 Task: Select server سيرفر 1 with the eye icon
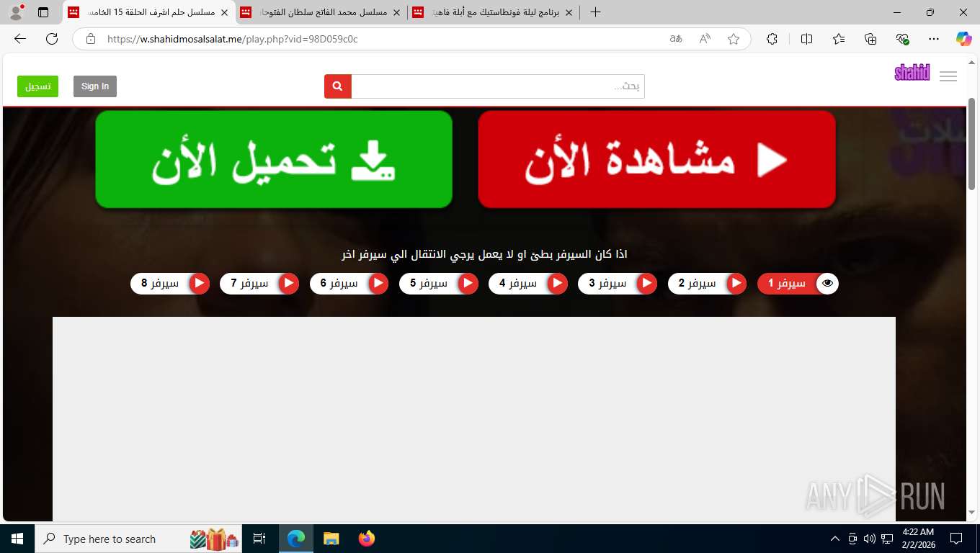point(798,284)
